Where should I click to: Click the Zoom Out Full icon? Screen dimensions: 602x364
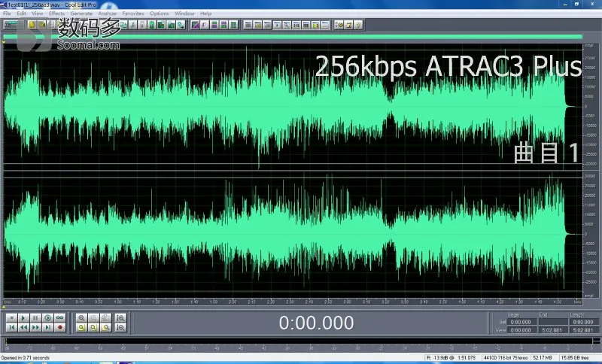[x=105, y=318]
